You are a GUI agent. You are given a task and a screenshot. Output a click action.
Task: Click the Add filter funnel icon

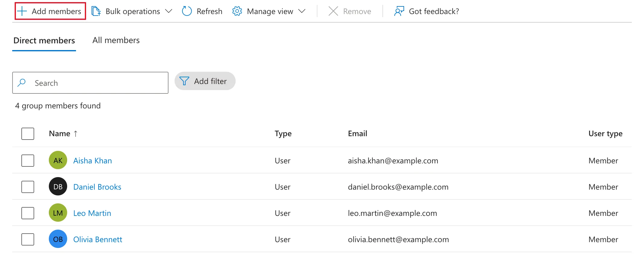(184, 81)
